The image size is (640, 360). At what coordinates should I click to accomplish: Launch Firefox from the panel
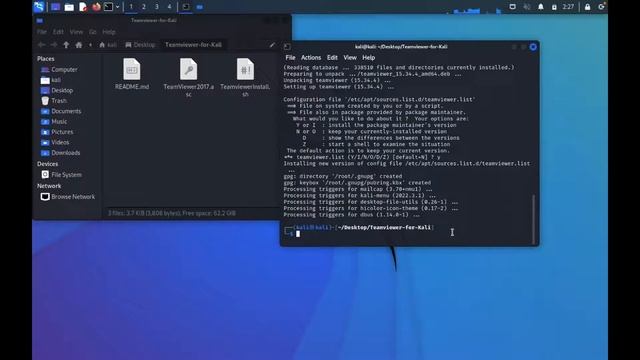[x=96, y=7]
